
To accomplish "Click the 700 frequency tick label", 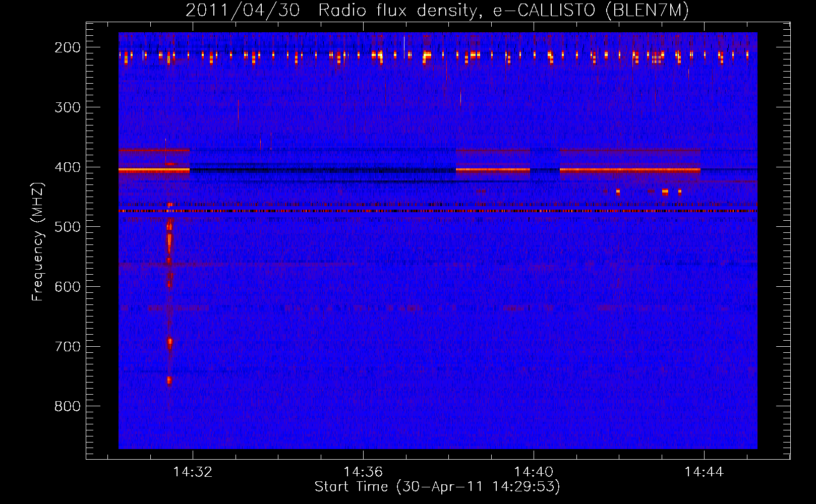I will pos(68,347).
